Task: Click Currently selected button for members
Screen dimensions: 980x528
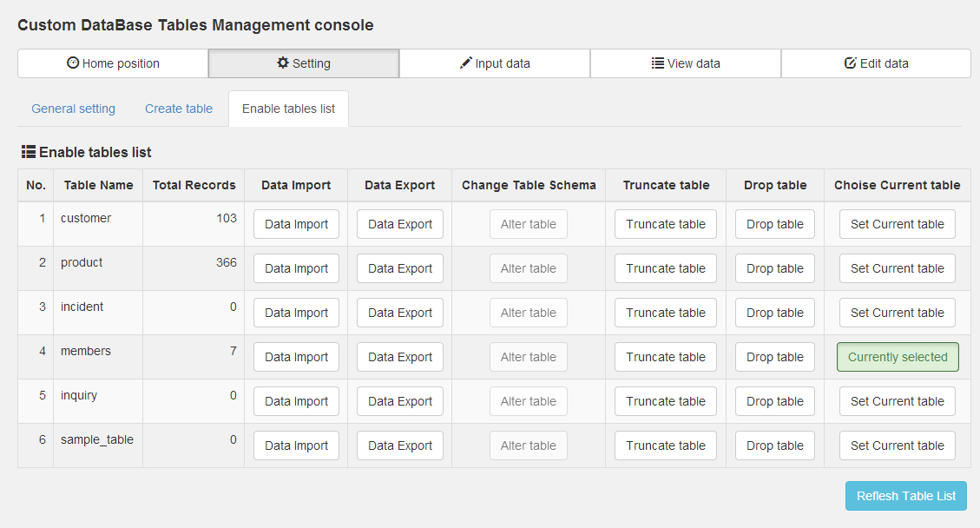Action: click(898, 357)
